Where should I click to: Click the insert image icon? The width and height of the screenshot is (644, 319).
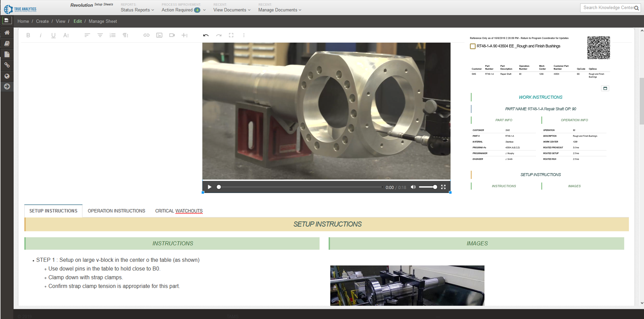[159, 35]
